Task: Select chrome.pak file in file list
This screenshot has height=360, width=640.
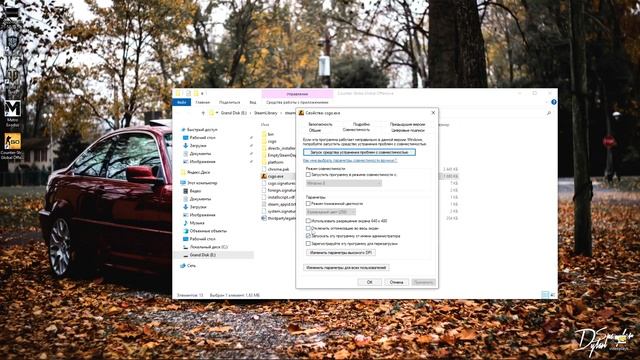Action: pyautogui.click(x=275, y=169)
